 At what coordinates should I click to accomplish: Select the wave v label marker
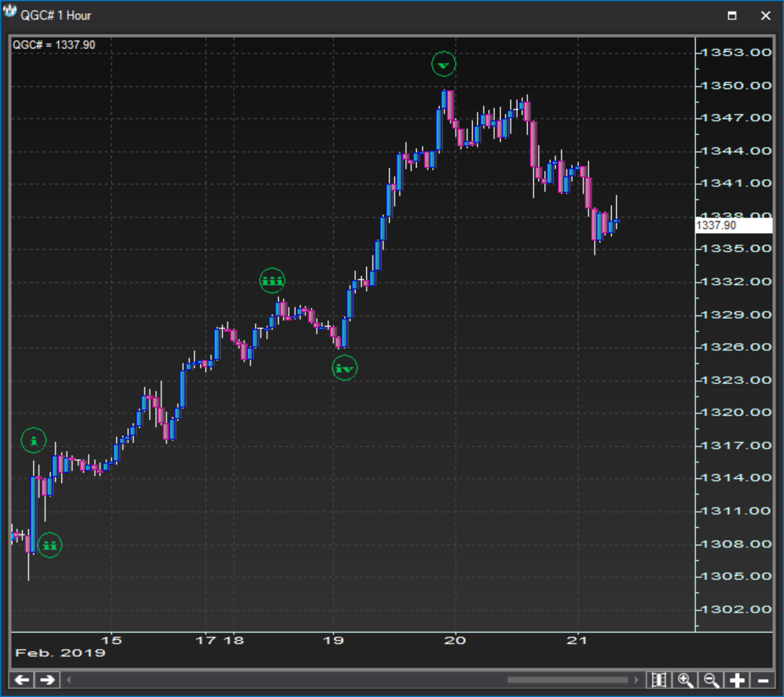tap(443, 64)
